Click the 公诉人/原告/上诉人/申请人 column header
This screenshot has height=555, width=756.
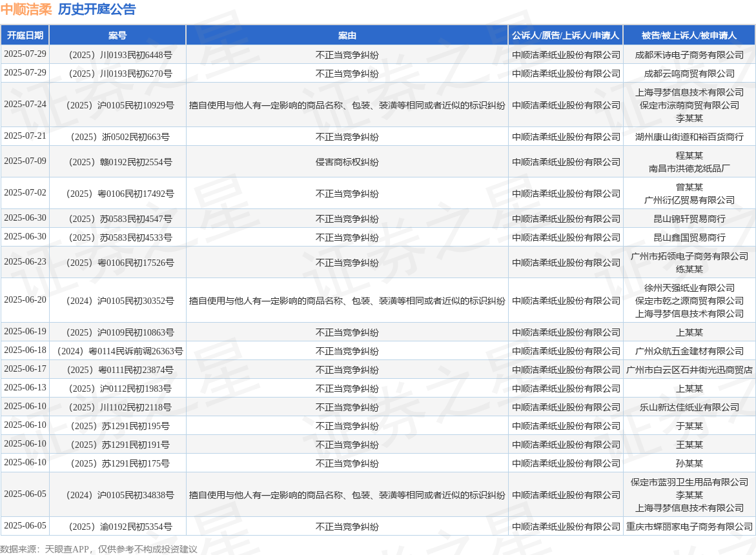pyautogui.click(x=566, y=35)
